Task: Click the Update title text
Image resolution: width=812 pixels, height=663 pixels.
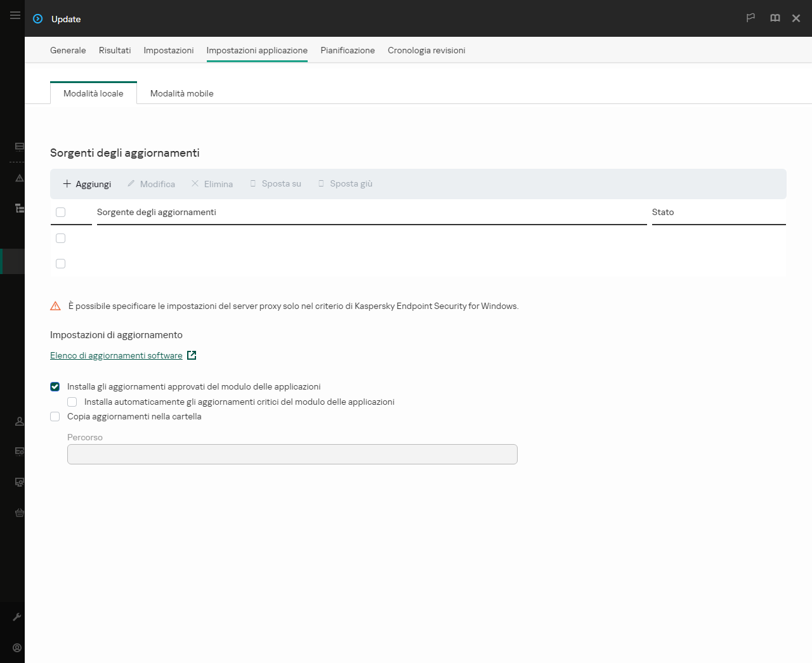Action: [x=66, y=19]
